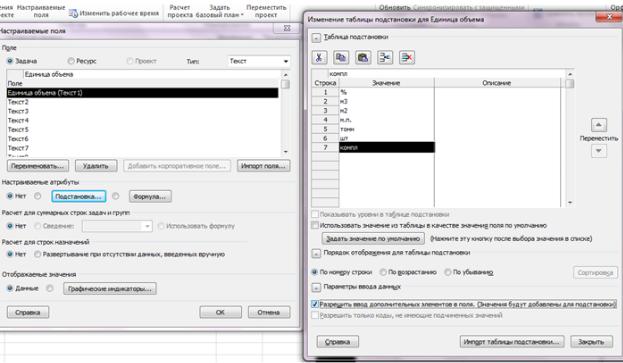623x363 pixels.
Task: Click the Copy row icon in lookup table toolbar
Action: pos(341,58)
